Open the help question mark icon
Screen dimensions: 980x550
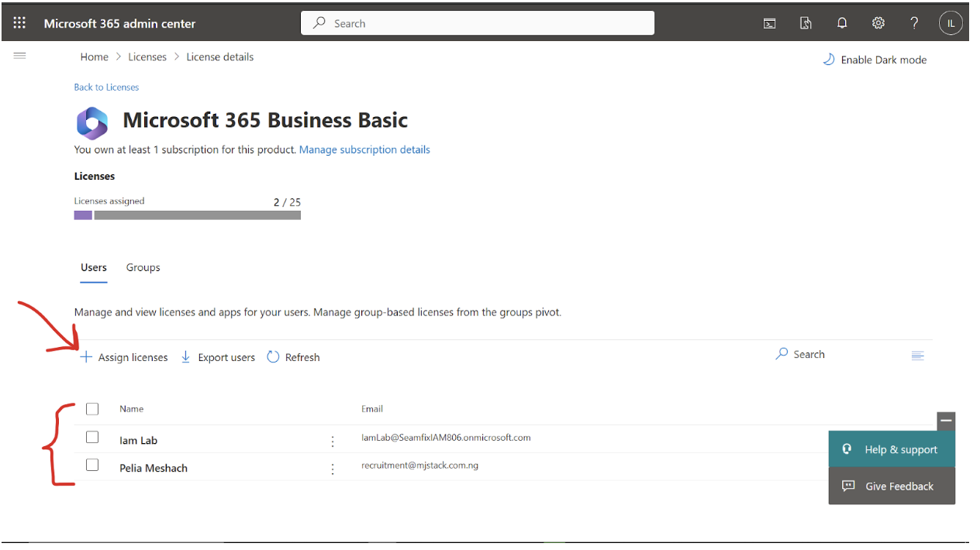(914, 23)
